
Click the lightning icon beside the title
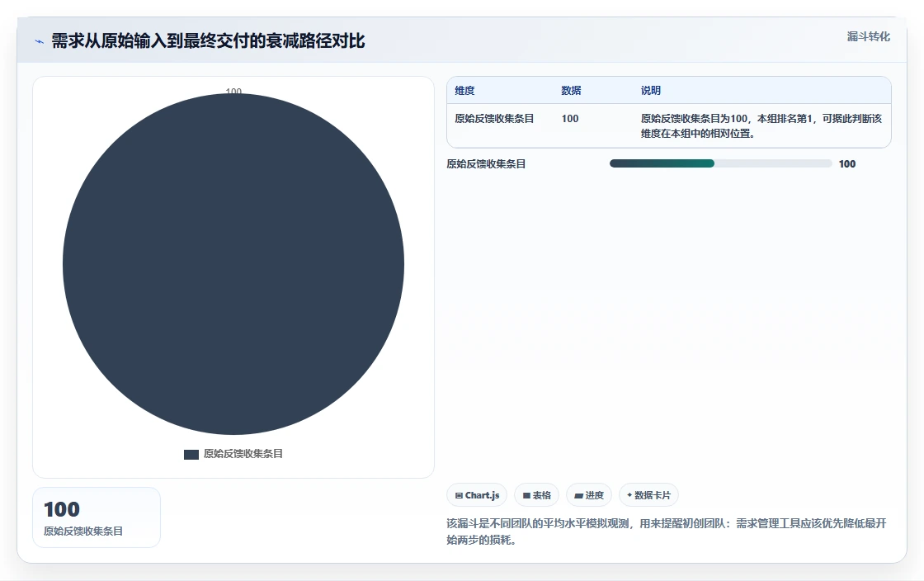click(40, 41)
